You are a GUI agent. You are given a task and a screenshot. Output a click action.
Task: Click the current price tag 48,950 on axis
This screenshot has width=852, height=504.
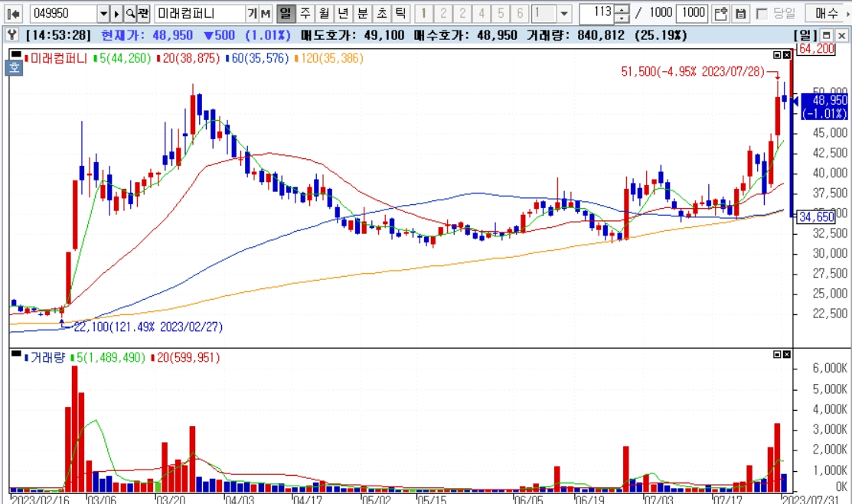825,106
